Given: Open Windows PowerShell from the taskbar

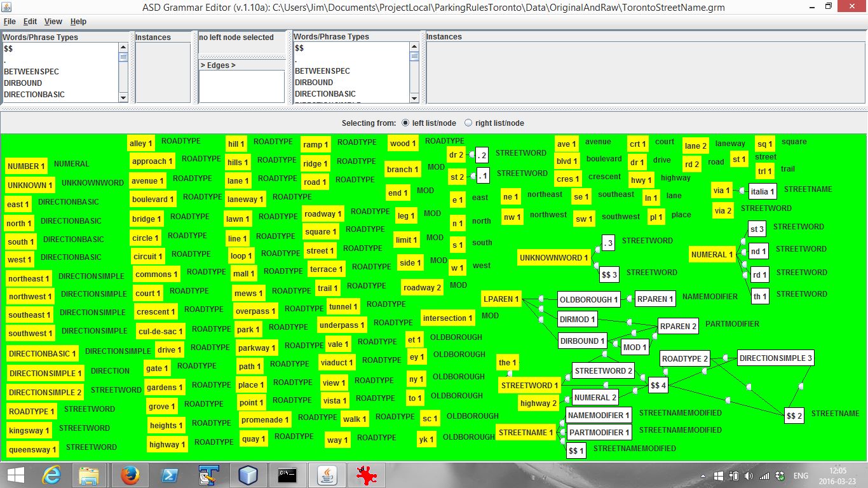Looking at the screenshot, I should 169,475.
